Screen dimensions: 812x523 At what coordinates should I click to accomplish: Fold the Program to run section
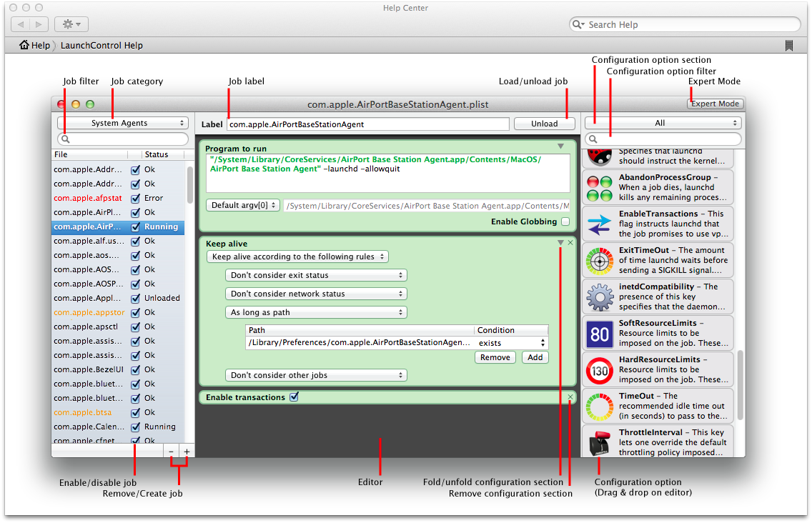pyautogui.click(x=560, y=146)
